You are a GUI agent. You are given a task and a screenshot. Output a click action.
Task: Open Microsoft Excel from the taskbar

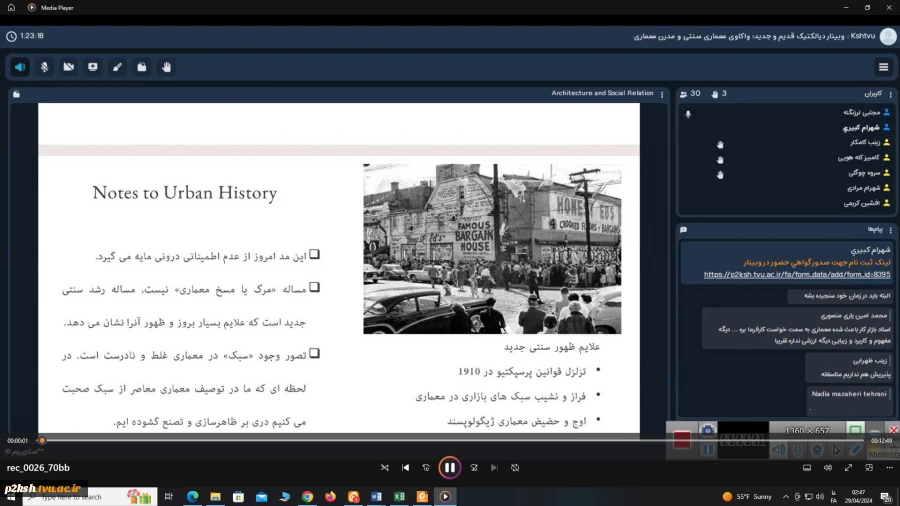(399, 497)
